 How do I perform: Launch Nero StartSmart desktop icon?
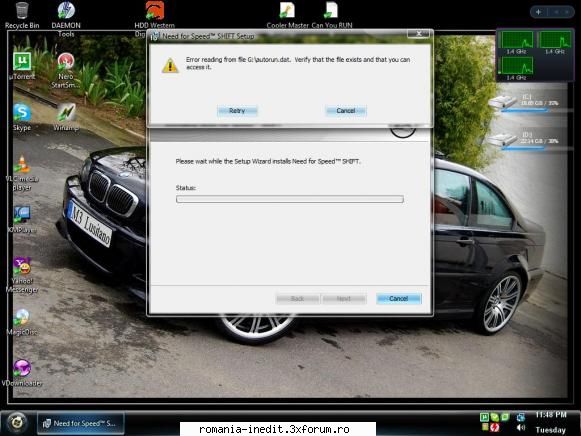(66, 70)
